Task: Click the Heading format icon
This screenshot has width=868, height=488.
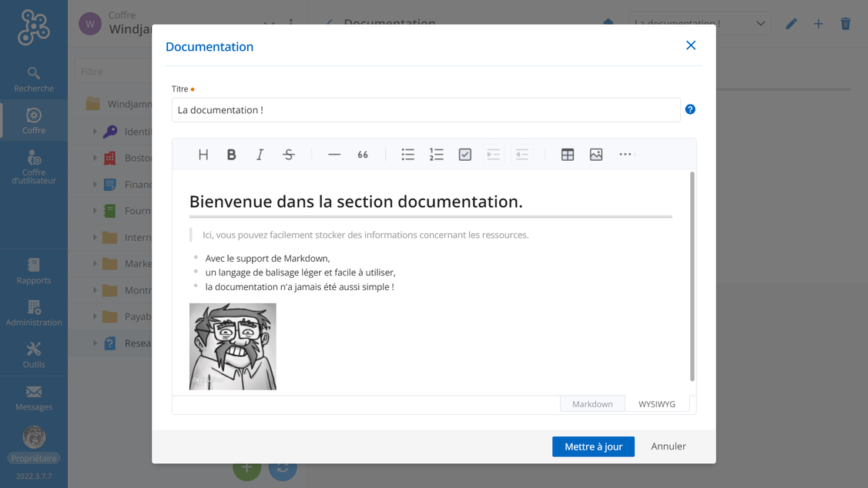Action: (x=203, y=155)
